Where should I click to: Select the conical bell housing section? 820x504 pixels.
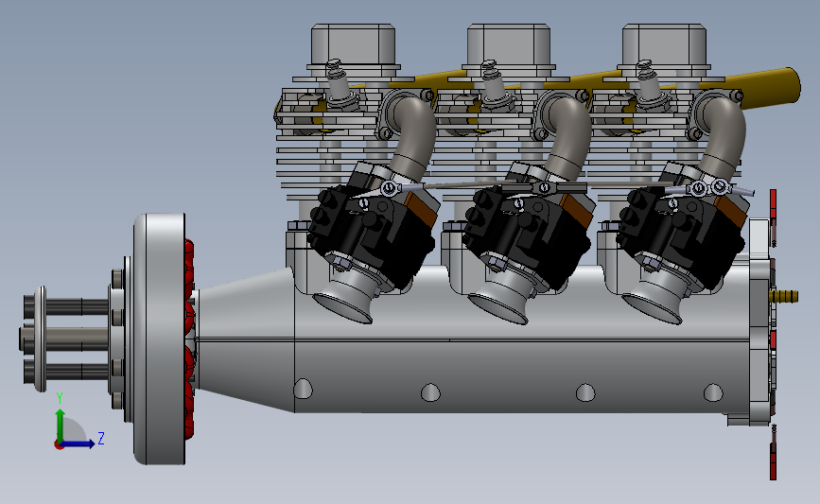click(x=245, y=339)
